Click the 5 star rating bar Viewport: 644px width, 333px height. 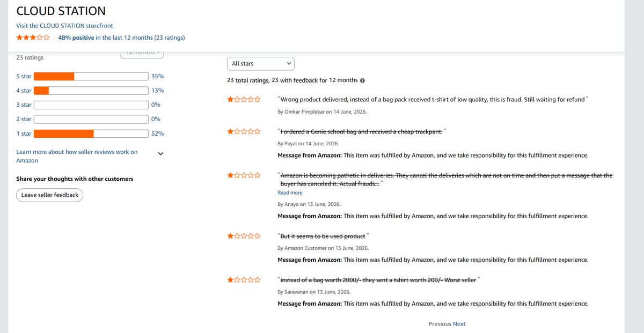click(x=91, y=76)
